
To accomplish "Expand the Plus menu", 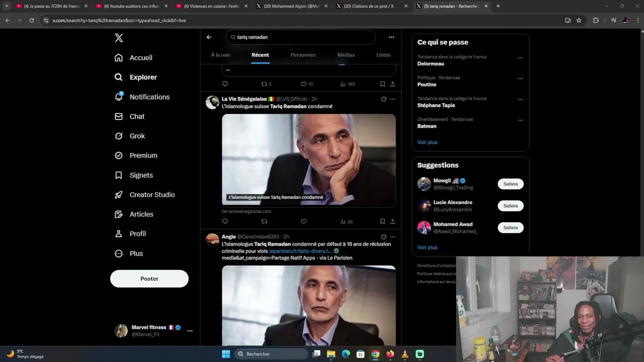I will click(129, 253).
